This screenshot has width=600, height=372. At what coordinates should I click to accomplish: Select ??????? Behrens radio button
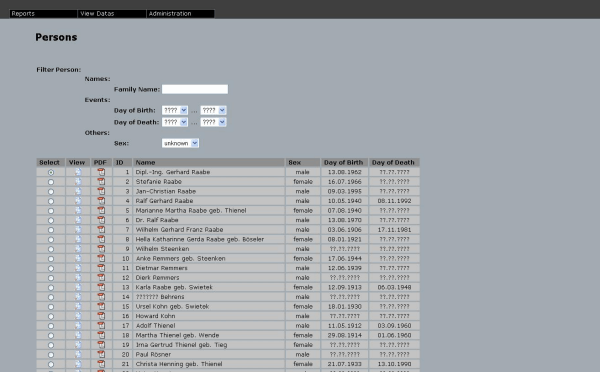click(51, 297)
